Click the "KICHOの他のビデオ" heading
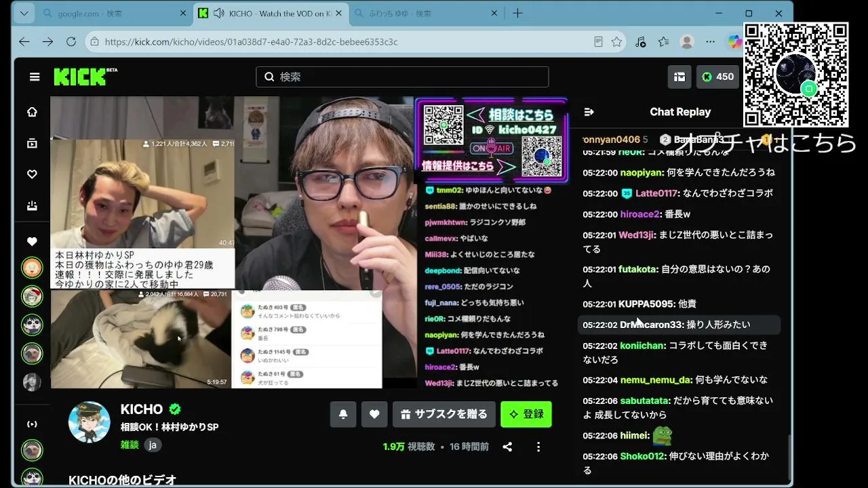Screen dimensions: 868x488 123,480
